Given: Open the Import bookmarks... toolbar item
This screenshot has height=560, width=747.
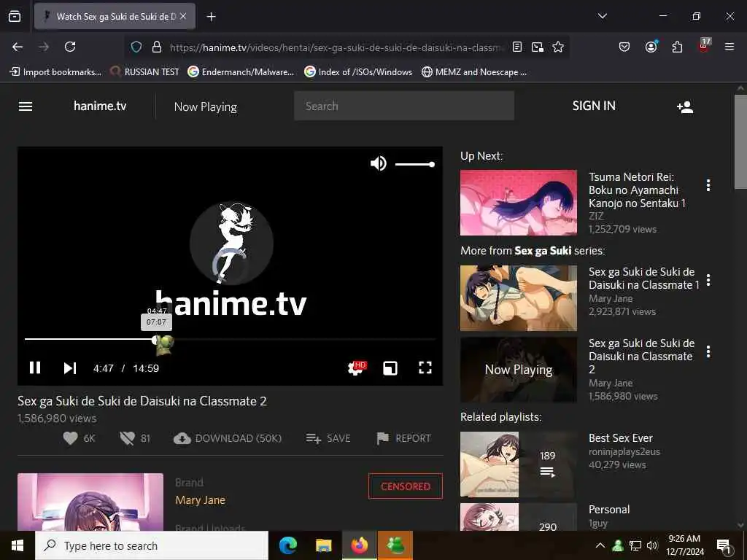Looking at the screenshot, I should coord(55,72).
